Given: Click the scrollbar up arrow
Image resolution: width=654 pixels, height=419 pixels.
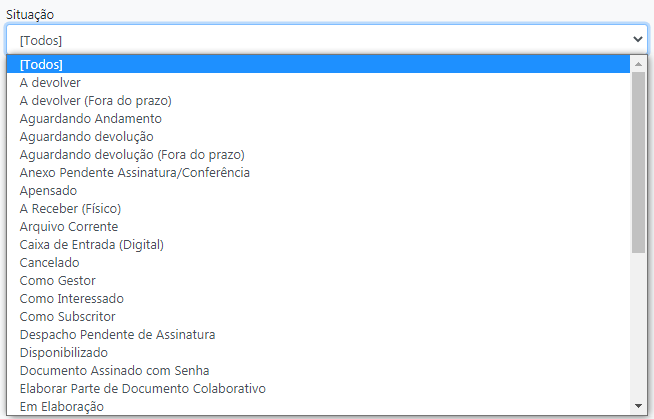Looking at the screenshot, I should click(638, 64).
